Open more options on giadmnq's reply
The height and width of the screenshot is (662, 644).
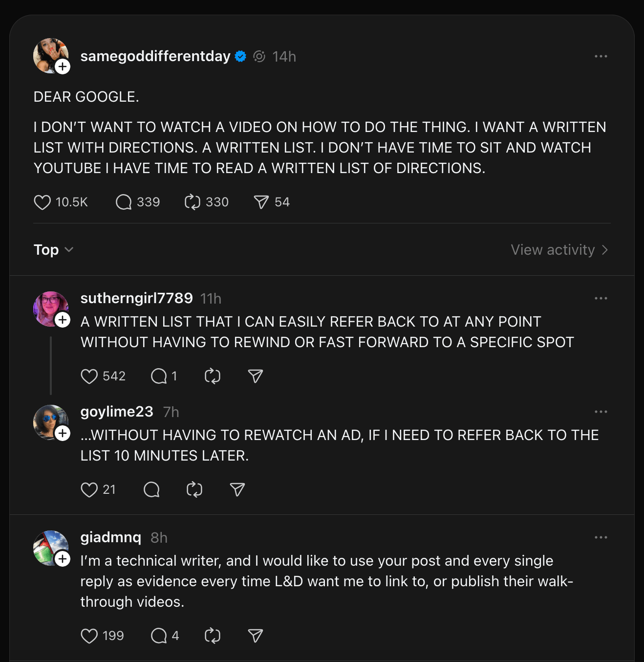(x=601, y=537)
